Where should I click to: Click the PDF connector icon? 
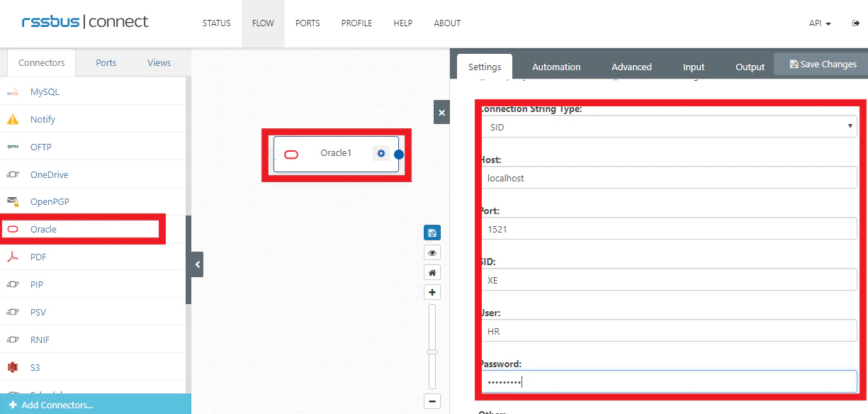pyautogui.click(x=13, y=257)
